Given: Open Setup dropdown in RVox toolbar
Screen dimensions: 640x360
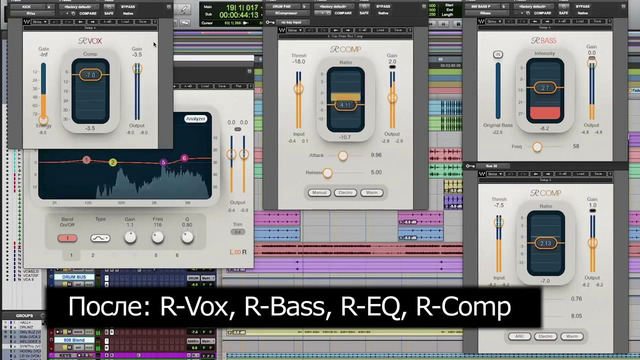Looking at the screenshot, I should [39, 22].
